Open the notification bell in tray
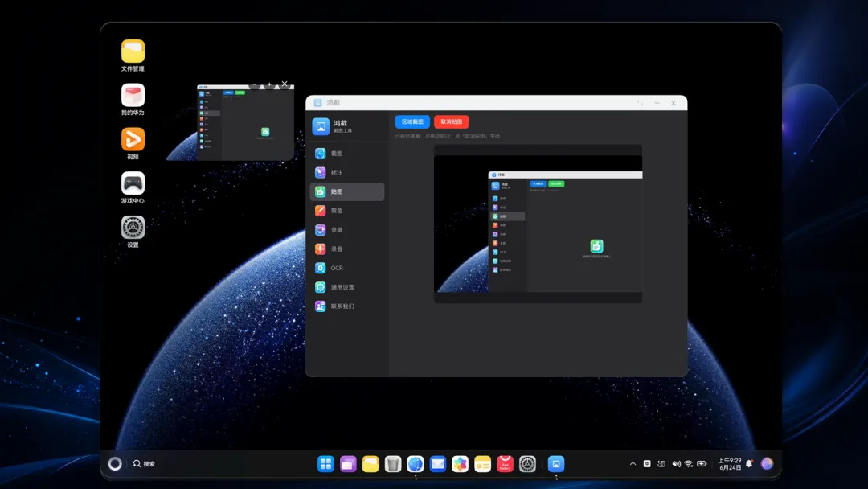 tap(749, 464)
